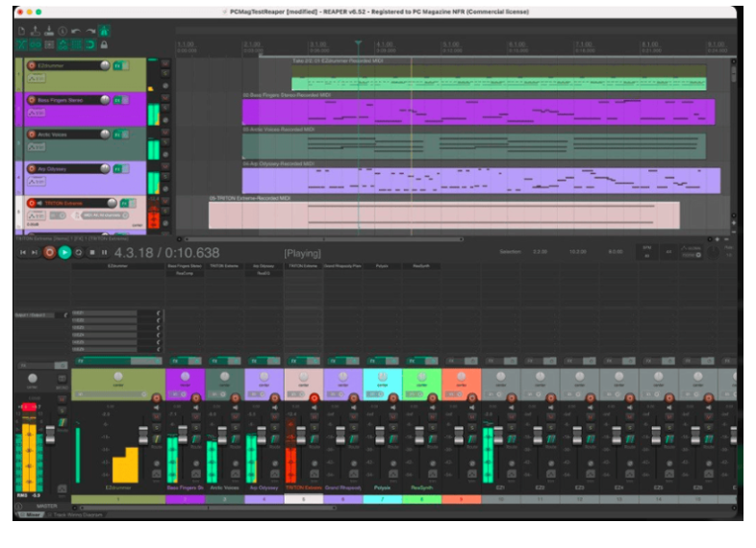
Task: Toggle the metronome in the main toolbar
Action: pos(104,31)
